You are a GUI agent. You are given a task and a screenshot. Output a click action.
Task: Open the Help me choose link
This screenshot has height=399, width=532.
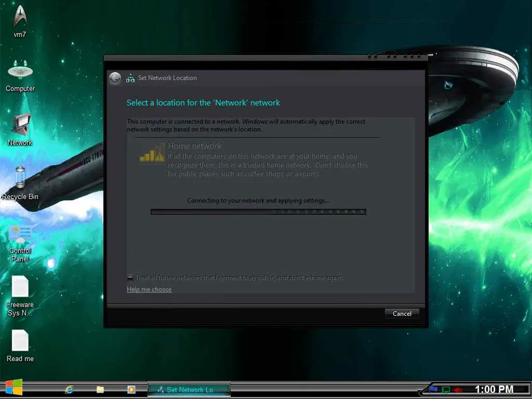pyautogui.click(x=149, y=289)
